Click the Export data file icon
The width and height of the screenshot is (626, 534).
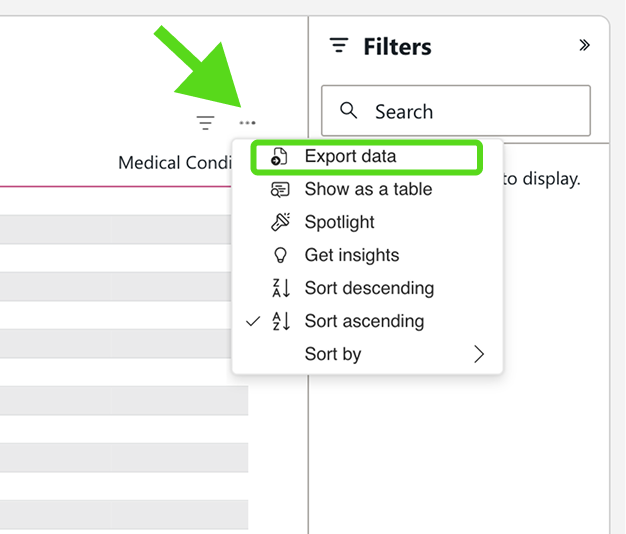281,157
